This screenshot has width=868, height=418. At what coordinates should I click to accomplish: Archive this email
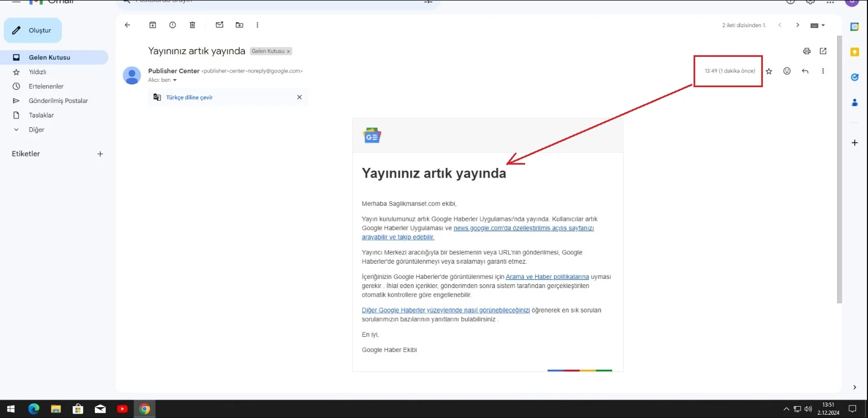pyautogui.click(x=153, y=25)
